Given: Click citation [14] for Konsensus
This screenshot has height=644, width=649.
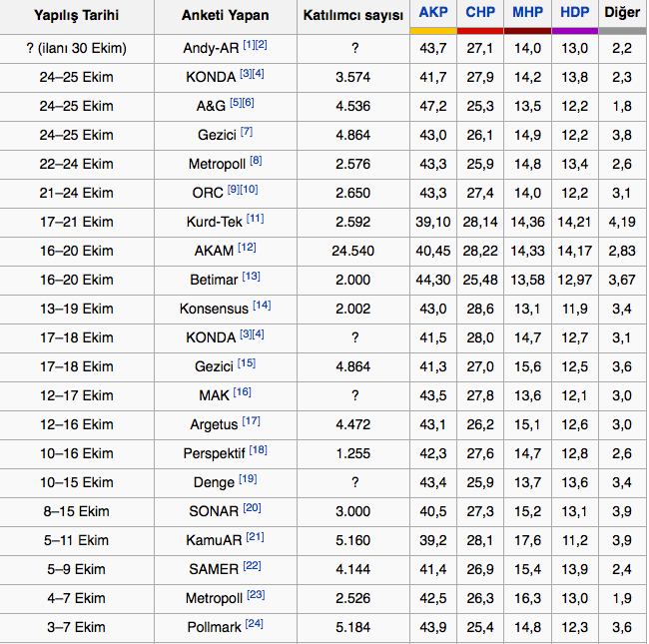Looking at the screenshot, I should pos(262,305).
